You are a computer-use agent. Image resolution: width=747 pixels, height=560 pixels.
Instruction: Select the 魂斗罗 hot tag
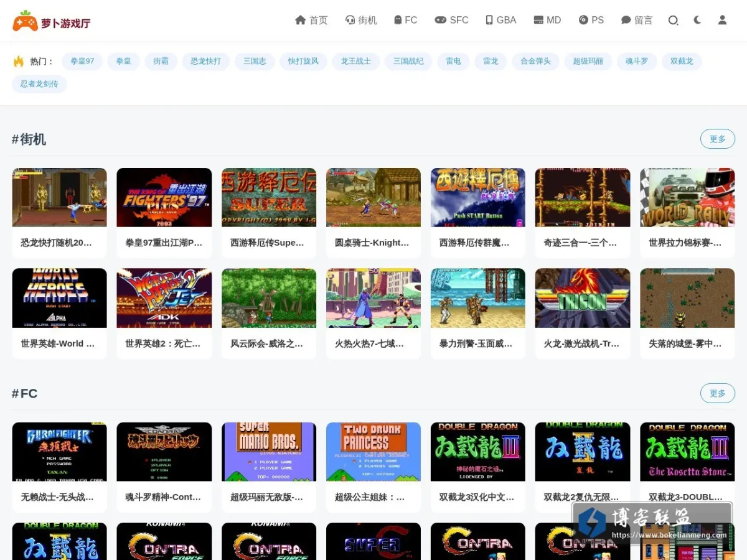(x=637, y=61)
